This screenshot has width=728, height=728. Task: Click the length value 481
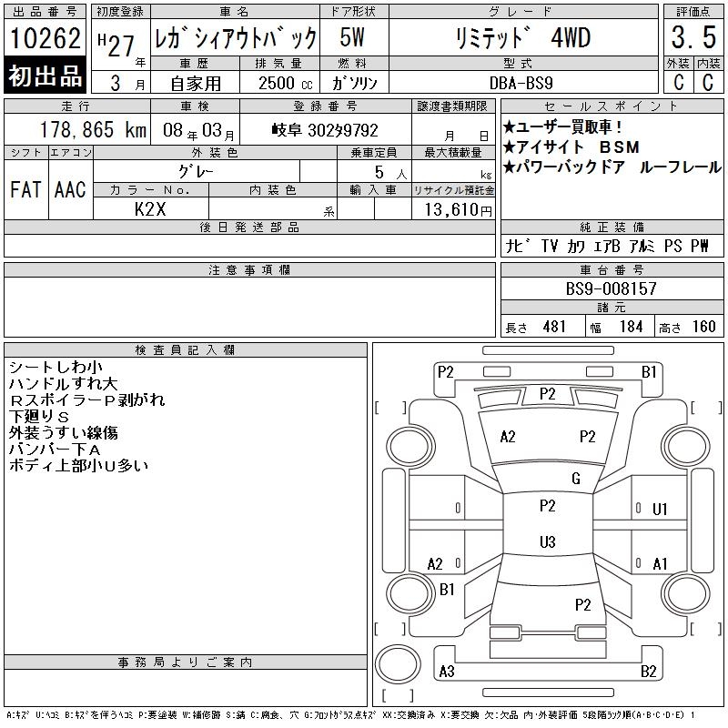[x=554, y=327]
